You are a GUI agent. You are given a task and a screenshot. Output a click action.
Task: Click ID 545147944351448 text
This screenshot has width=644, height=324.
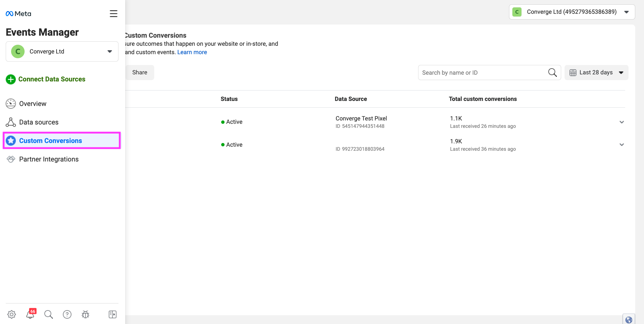click(360, 126)
